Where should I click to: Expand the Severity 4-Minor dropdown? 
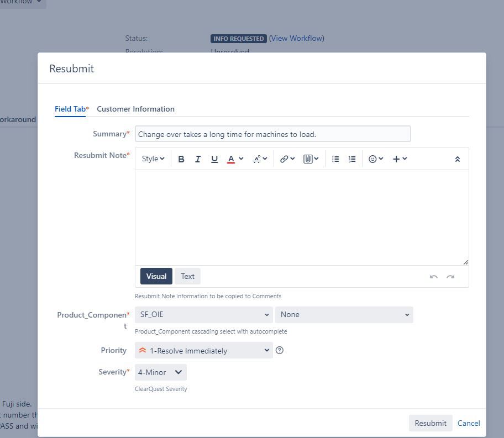click(x=161, y=372)
